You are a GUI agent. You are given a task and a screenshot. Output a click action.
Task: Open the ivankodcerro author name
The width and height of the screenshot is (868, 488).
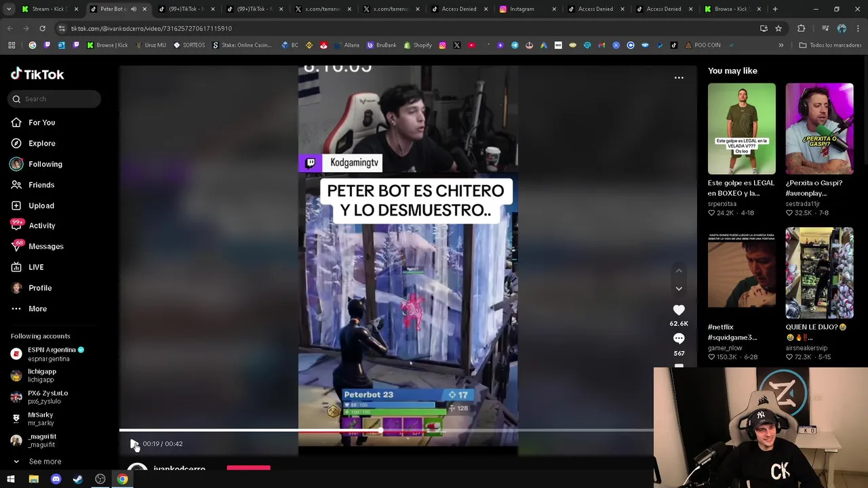[x=179, y=468]
